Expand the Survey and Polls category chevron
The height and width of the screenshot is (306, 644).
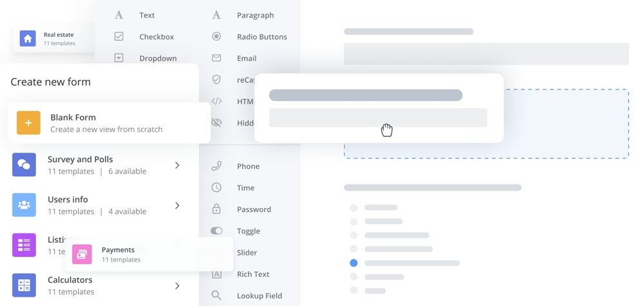click(178, 165)
